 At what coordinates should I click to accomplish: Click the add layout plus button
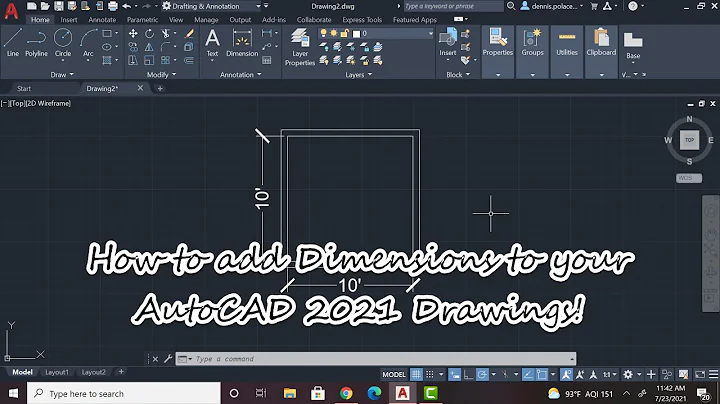pyautogui.click(x=121, y=371)
